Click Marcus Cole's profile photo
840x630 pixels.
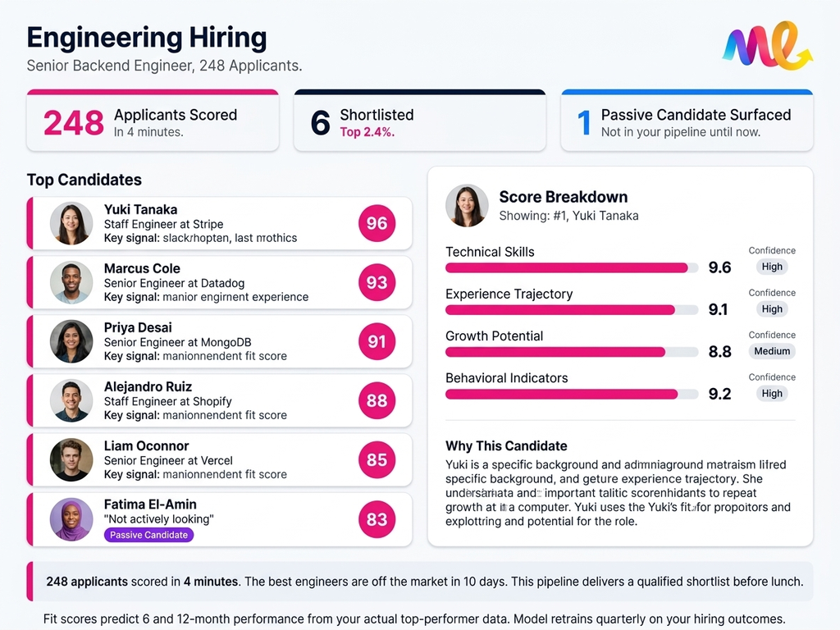click(x=71, y=282)
